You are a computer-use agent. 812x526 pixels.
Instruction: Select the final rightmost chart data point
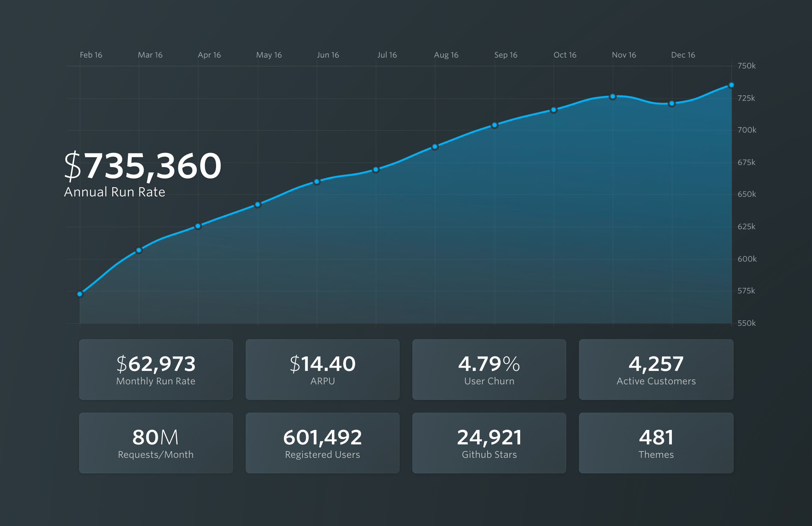pyautogui.click(x=732, y=85)
